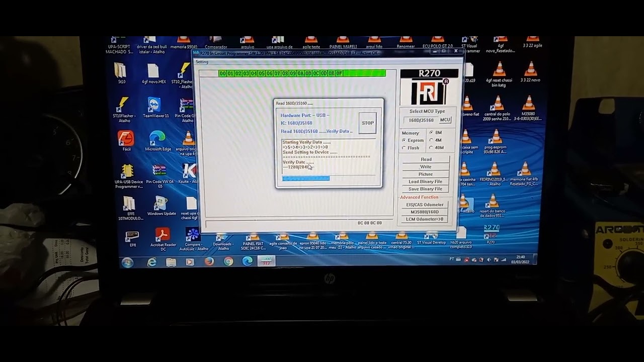The image size is (644, 362).
Task: Open Compare - AutoLuiz shortcut icon
Action: tap(193, 235)
